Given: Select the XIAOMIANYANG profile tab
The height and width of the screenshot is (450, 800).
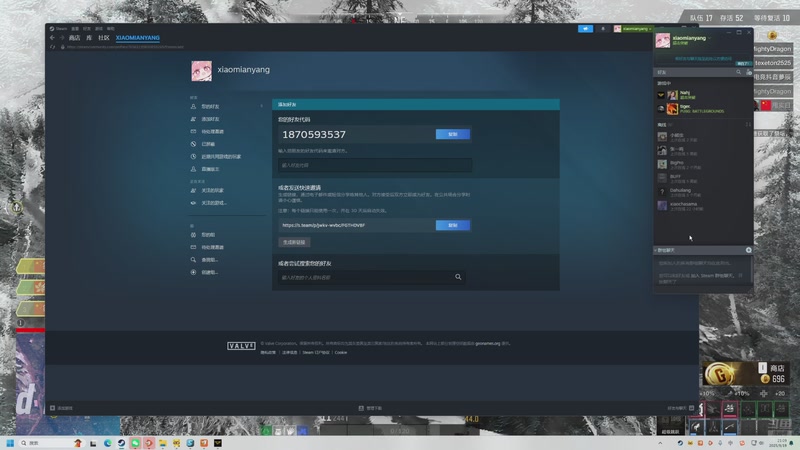Looking at the screenshot, I should pos(137,38).
